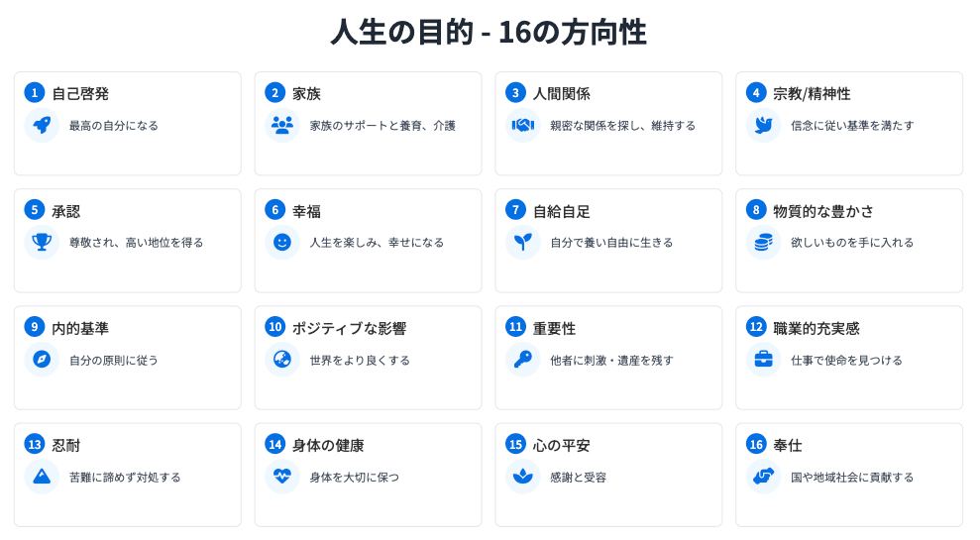
Task: Select the lotus icon under 心の平安
Action: tap(523, 477)
